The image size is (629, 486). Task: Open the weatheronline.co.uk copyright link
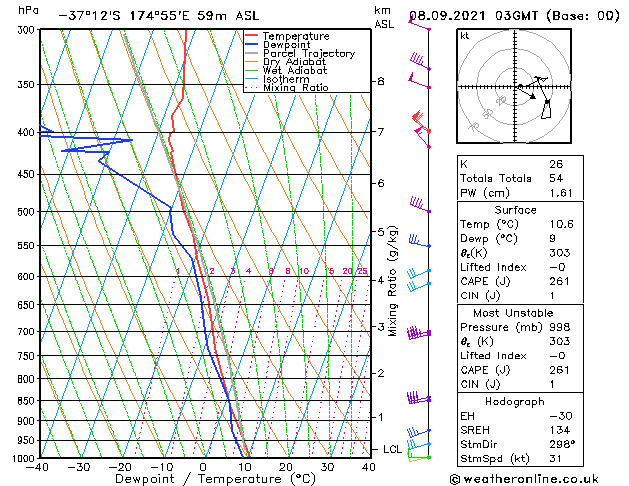(x=540, y=477)
